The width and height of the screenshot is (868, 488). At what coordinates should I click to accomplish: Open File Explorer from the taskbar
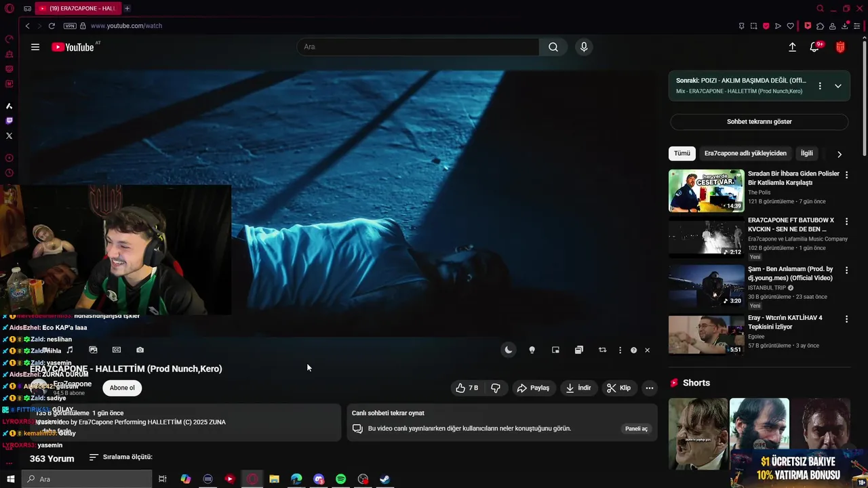point(274,479)
